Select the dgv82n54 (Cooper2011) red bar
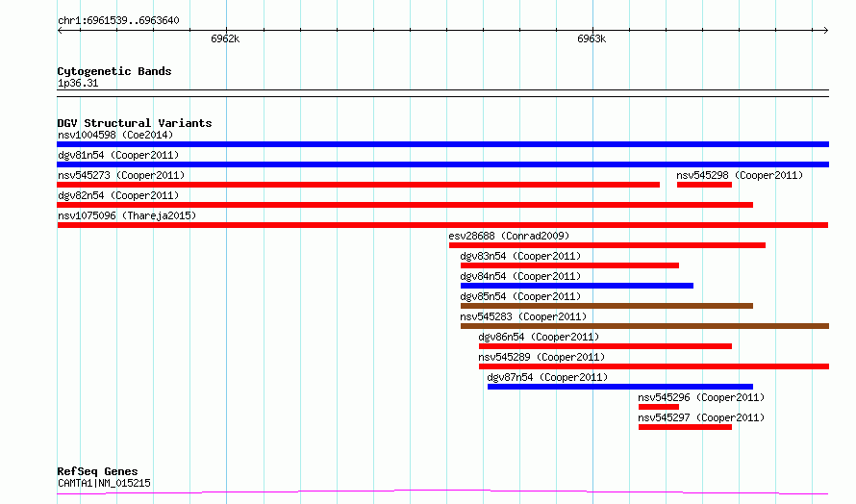The image size is (856, 504). (405, 205)
